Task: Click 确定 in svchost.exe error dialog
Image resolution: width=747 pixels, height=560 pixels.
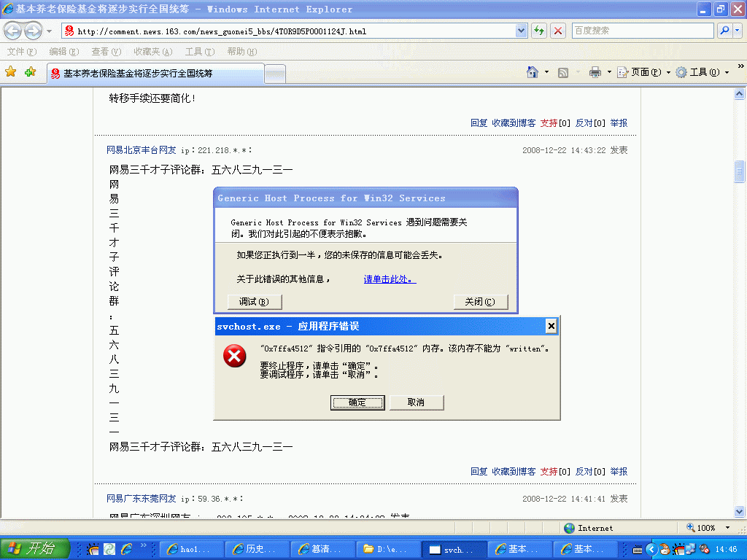Action: [357, 402]
